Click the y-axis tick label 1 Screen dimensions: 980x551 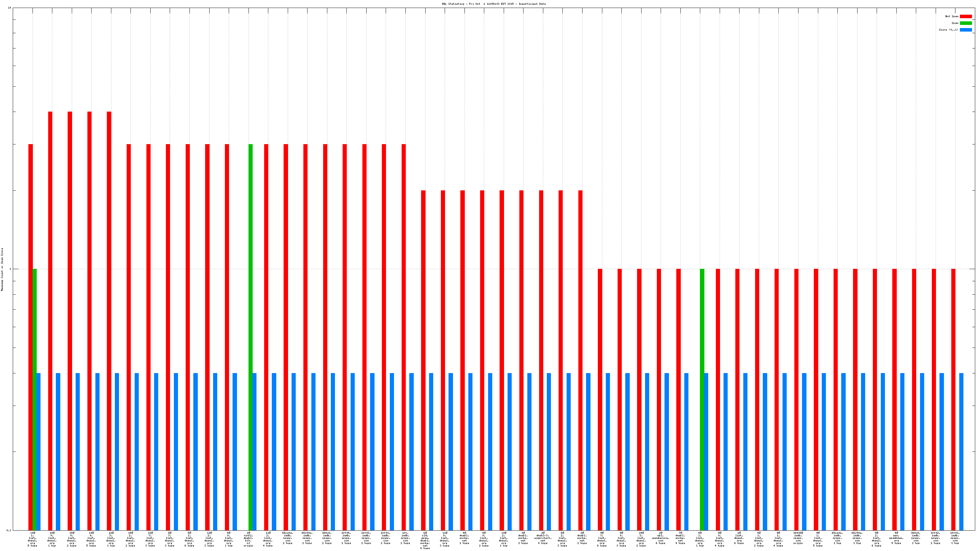pos(10,269)
